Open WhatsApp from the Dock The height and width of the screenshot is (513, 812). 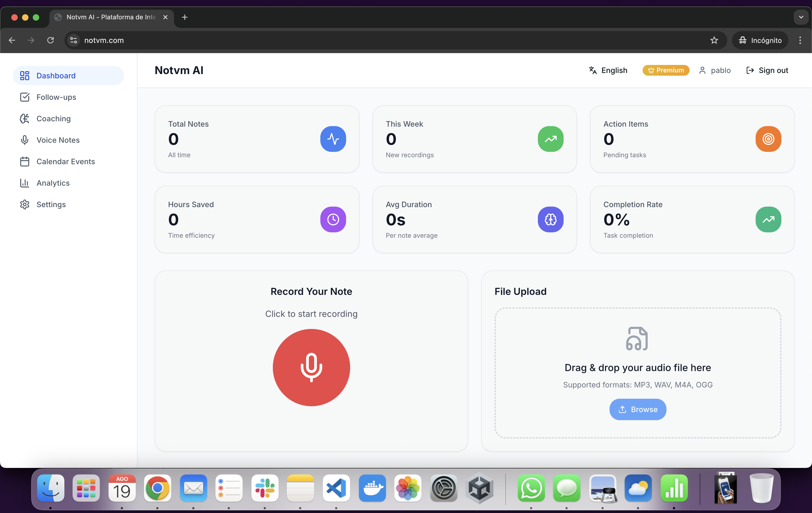pos(531,488)
